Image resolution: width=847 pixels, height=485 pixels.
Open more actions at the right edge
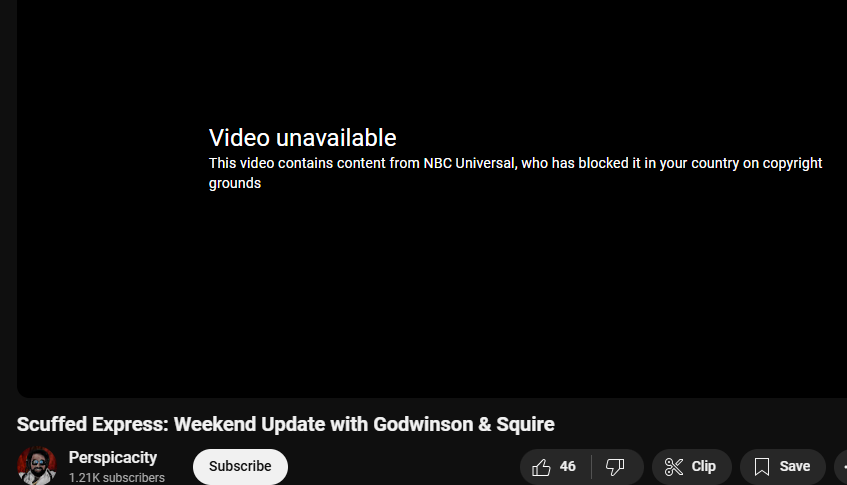pyautogui.click(x=842, y=467)
